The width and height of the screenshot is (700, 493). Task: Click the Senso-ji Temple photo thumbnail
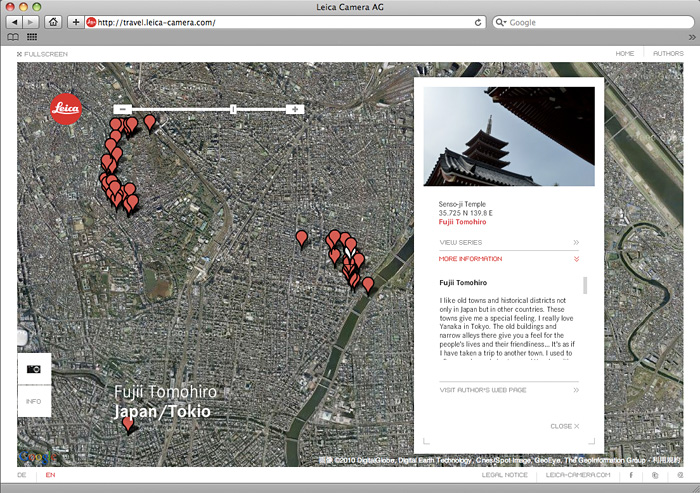509,136
